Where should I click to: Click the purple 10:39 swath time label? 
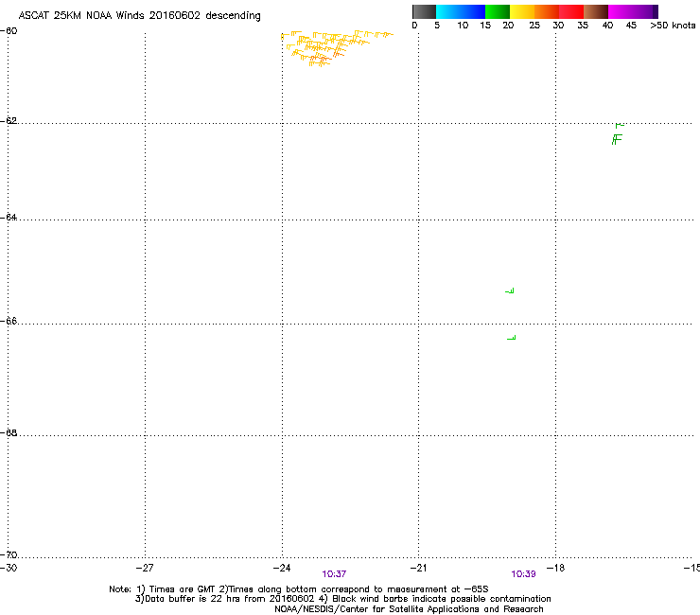pyautogui.click(x=523, y=574)
